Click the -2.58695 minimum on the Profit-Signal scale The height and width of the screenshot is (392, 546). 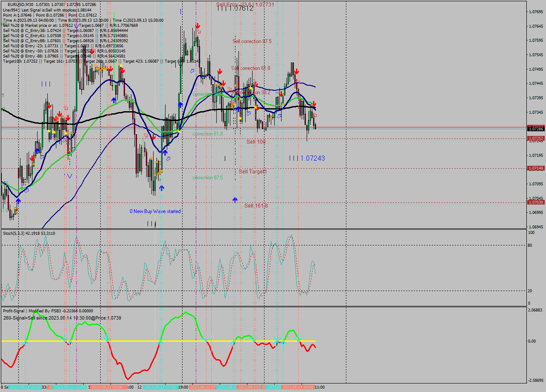pos(536,380)
